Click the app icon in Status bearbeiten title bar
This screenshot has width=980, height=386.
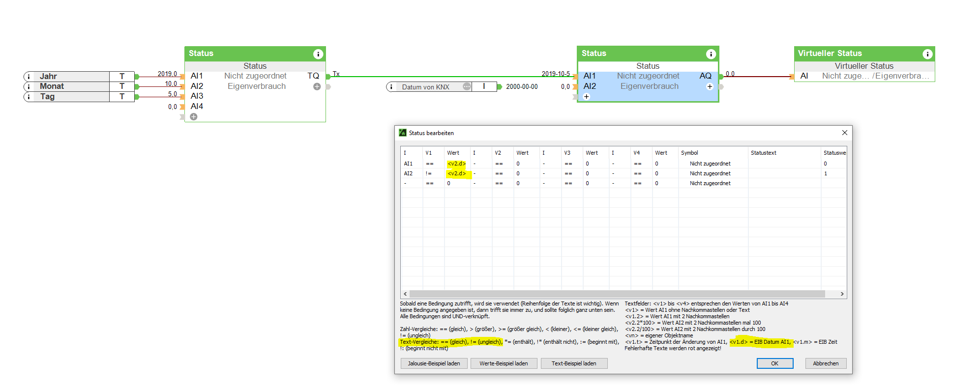pos(403,133)
